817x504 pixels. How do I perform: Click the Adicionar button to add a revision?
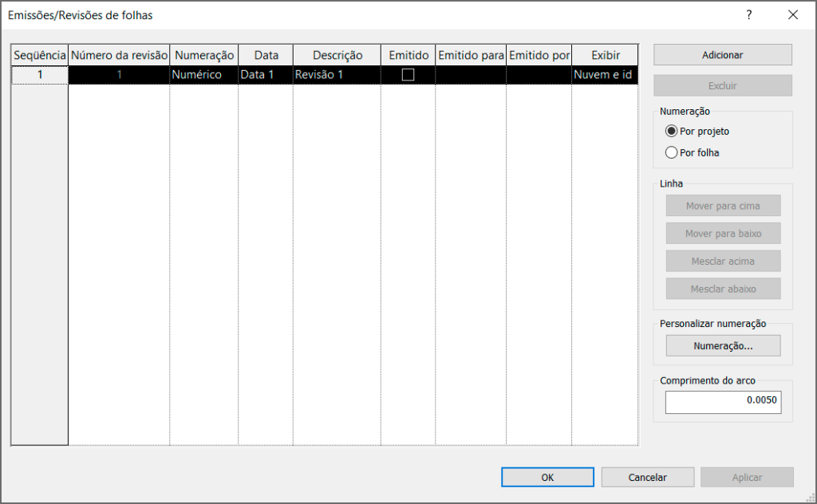point(722,54)
